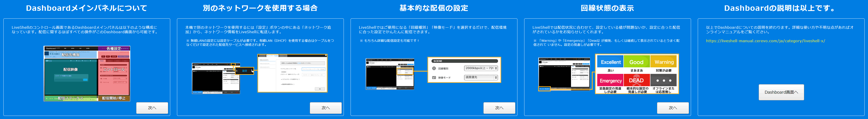Click the 映像モード dropdown showing 画質優先
868x119 pixels.
[x=481, y=77]
